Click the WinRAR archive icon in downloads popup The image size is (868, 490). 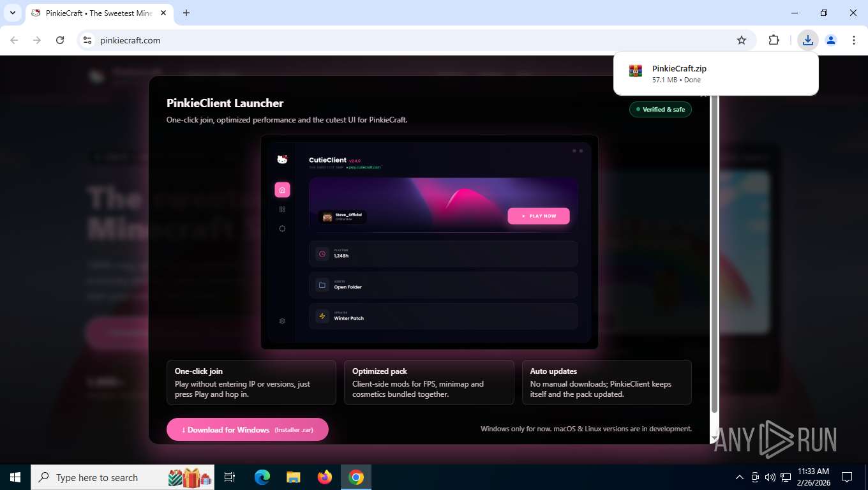point(635,71)
